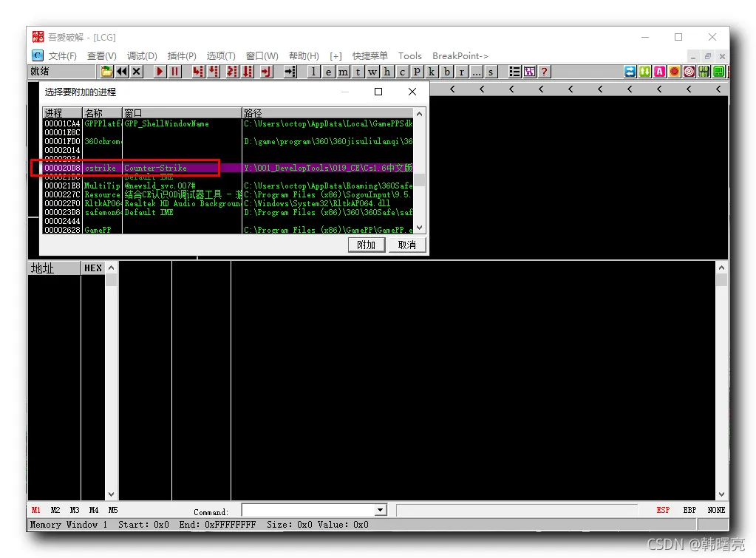Open the 插件(P) menu
The width and height of the screenshot is (756, 558).
(x=182, y=56)
